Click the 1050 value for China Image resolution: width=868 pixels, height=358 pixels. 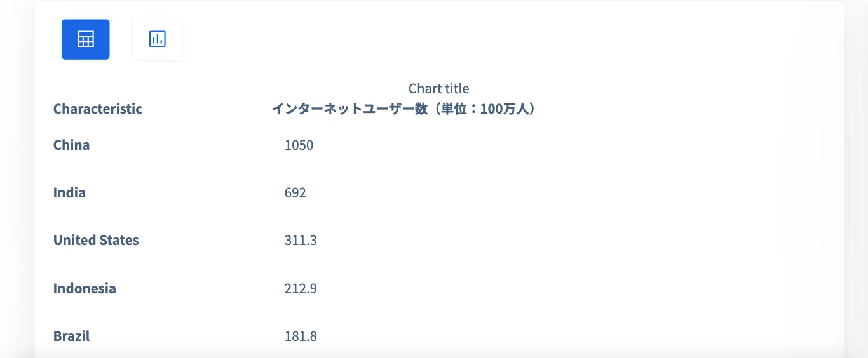pos(299,145)
